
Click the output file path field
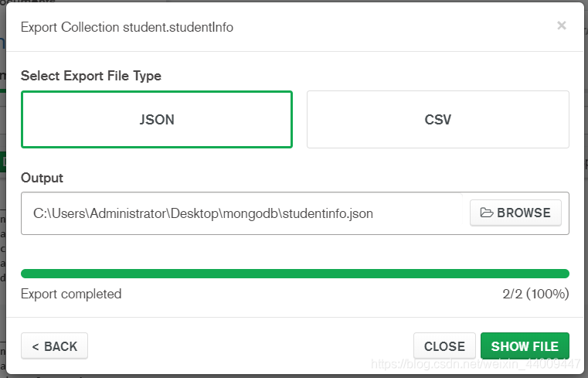[x=243, y=213]
